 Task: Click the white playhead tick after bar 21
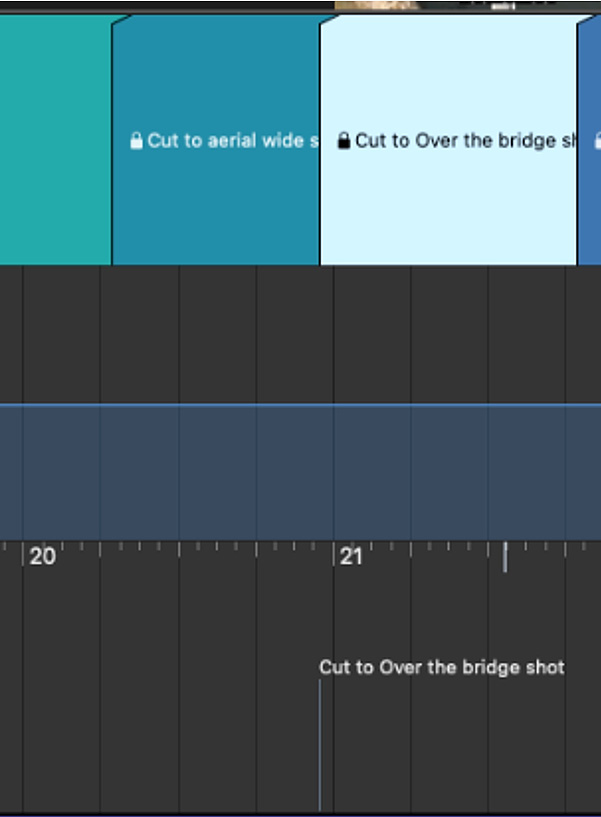point(505,557)
